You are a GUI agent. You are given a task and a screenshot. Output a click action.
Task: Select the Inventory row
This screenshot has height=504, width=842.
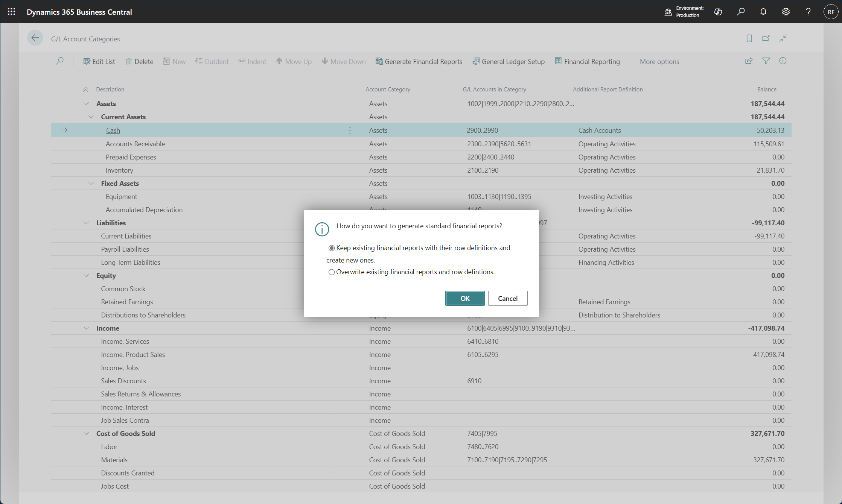421,170
